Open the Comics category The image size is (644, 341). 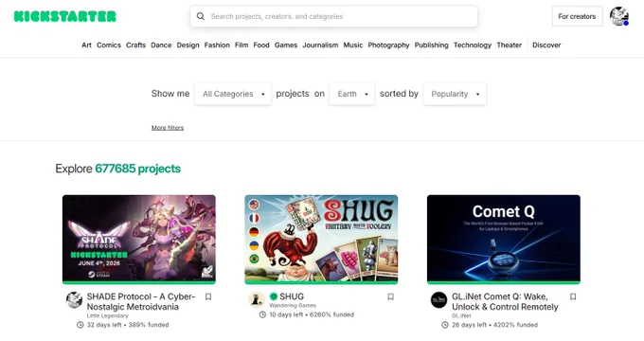(x=109, y=45)
